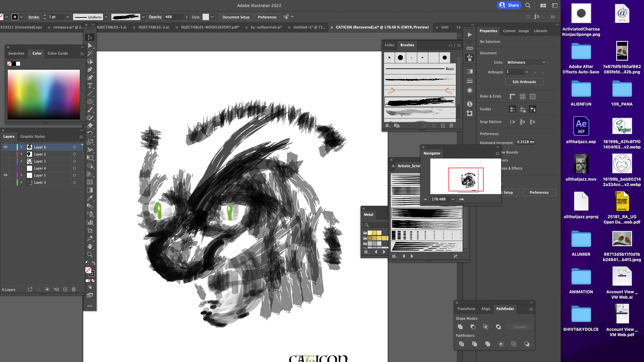Select the Hand tool

point(90,246)
